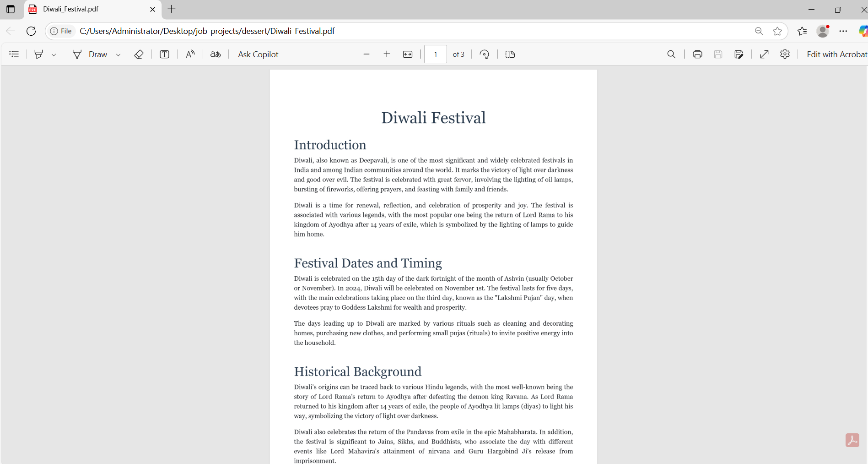Click Edit with Acrobat

coord(836,54)
